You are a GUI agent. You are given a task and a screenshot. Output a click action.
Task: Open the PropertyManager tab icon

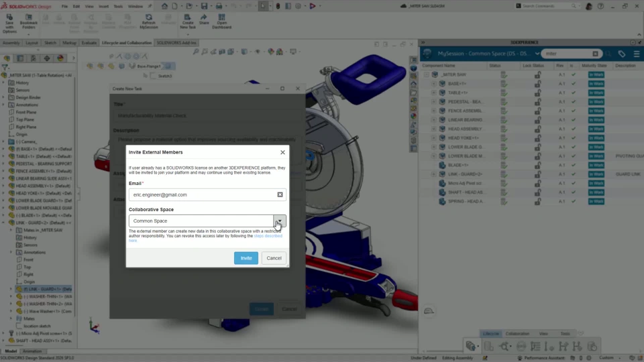20,58
